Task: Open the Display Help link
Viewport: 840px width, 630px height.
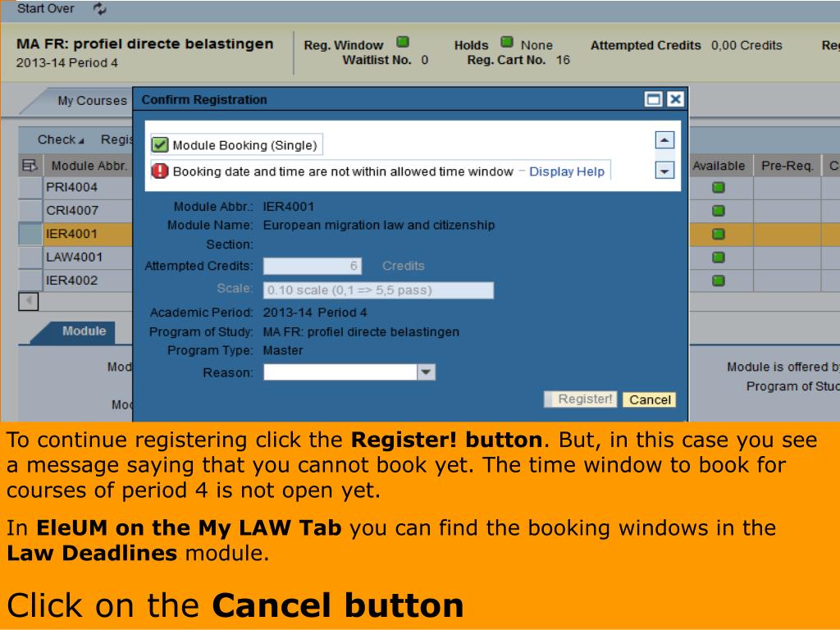Action: pos(567,171)
